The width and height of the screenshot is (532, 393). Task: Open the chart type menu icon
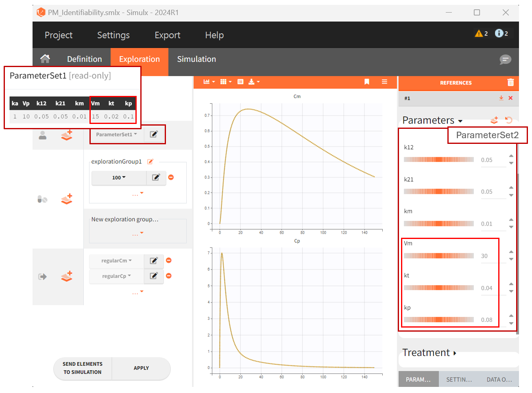pyautogui.click(x=209, y=82)
